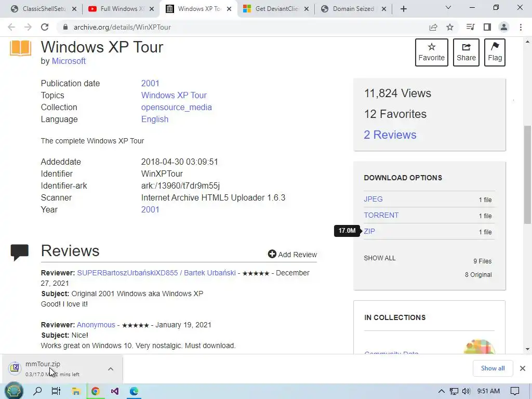The height and width of the screenshot is (399, 532).
Task: Expand the mmTour.zip download options chevron
Action: click(111, 369)
